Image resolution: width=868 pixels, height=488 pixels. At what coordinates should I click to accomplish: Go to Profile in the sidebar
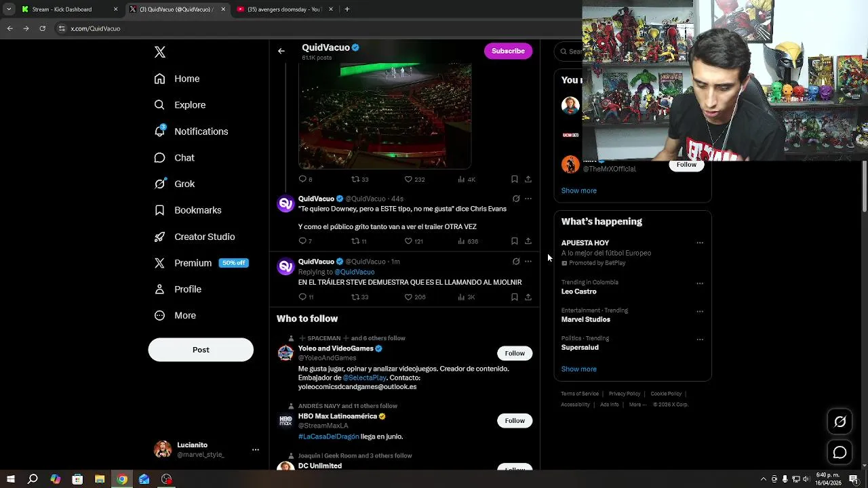(x=178, y=289)
